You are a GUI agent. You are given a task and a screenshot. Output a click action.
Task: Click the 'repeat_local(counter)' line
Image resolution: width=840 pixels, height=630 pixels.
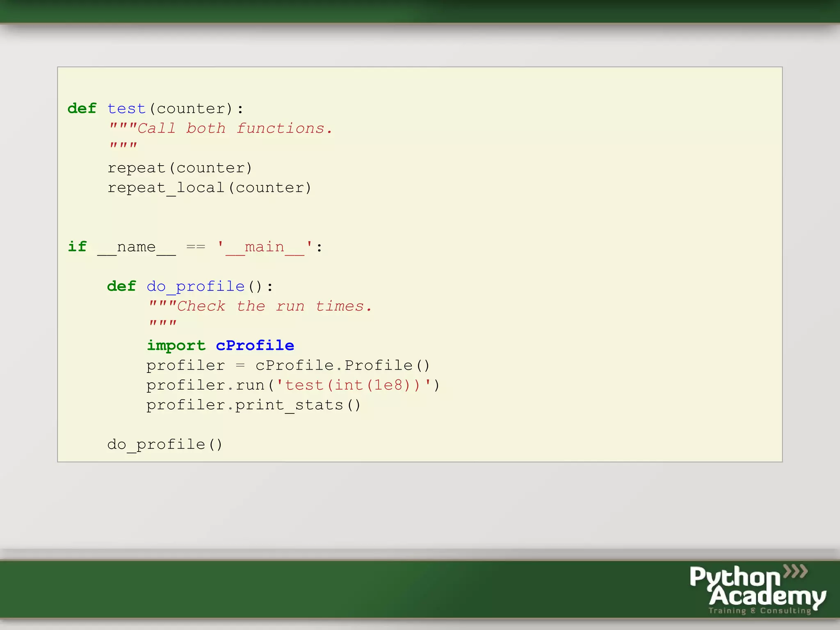(x=210, y=188)
